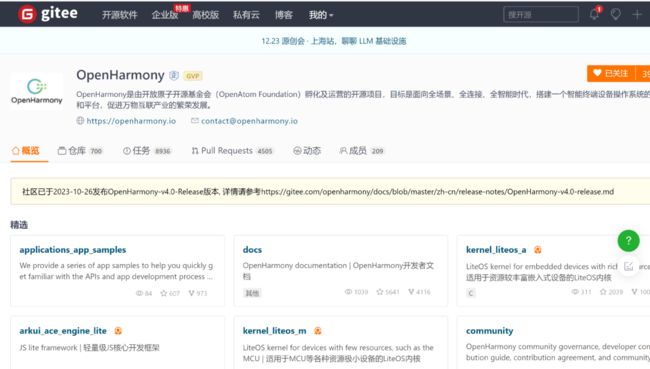Open the 我的 dropdown menu
Screen dimensions: 650x369
(321, 15)
